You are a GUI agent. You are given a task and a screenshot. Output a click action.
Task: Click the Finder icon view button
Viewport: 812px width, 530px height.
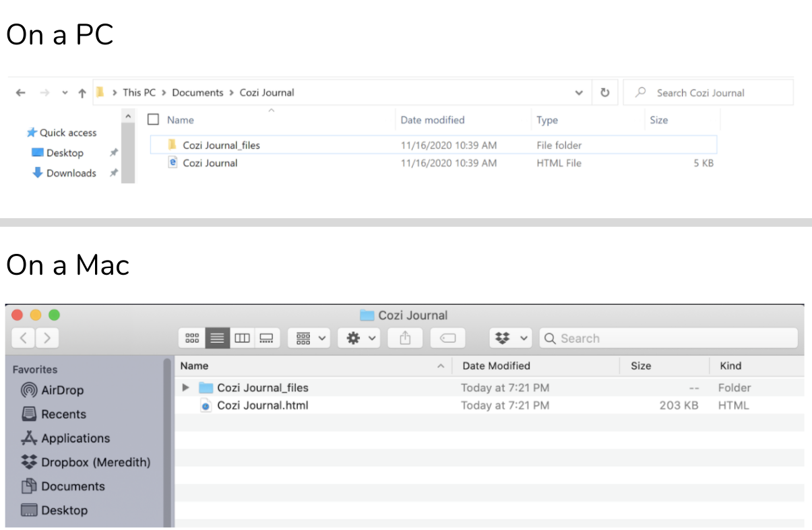[x=192, y=338]
